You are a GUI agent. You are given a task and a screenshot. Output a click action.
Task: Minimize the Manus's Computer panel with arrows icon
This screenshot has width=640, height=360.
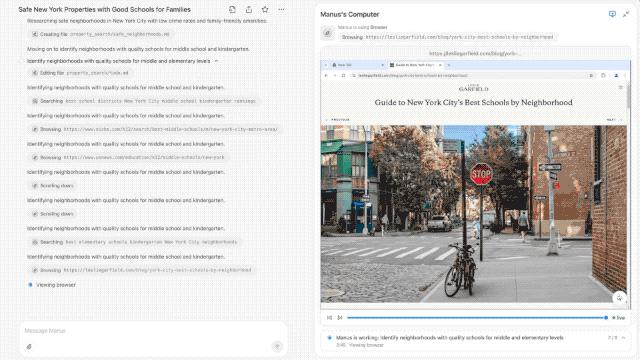click(626, 14)
